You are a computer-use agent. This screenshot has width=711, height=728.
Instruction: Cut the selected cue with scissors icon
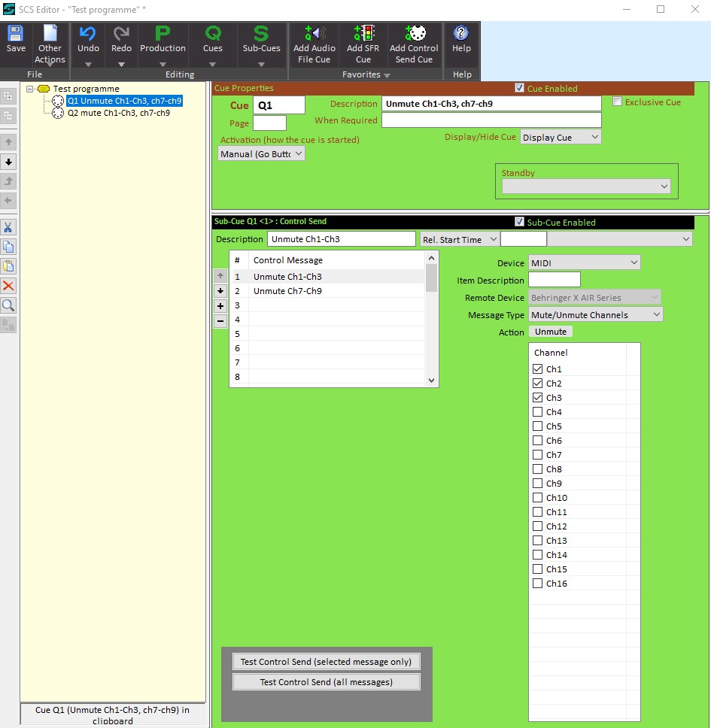click(9, 227)
